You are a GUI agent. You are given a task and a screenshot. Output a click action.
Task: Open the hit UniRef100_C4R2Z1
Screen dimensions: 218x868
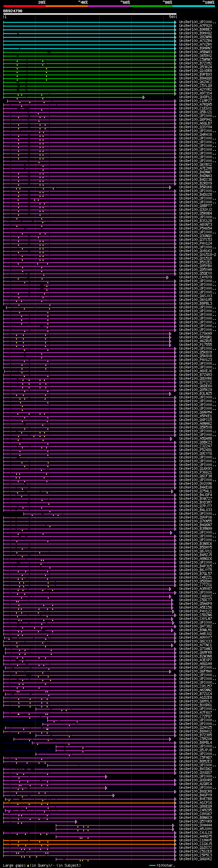pyautogui.click(x=196, y=578)
